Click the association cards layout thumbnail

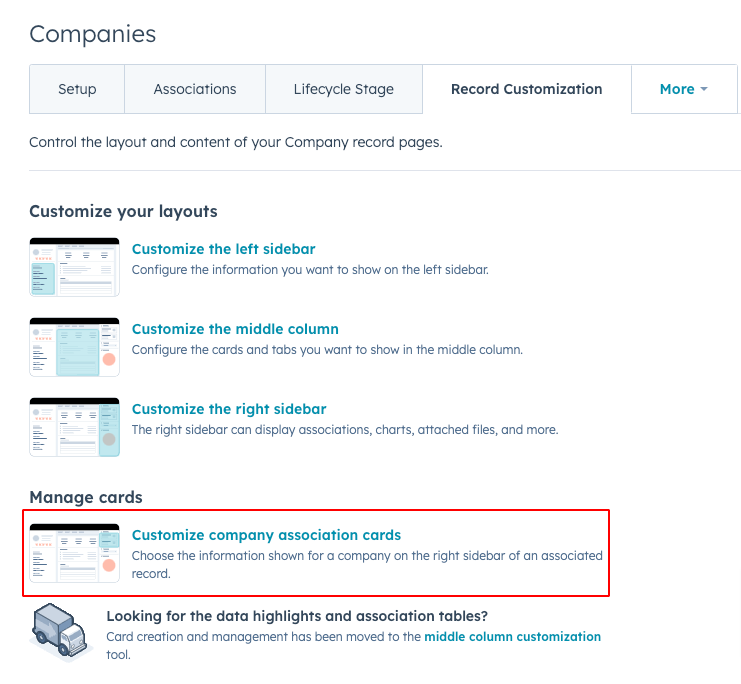75,553
